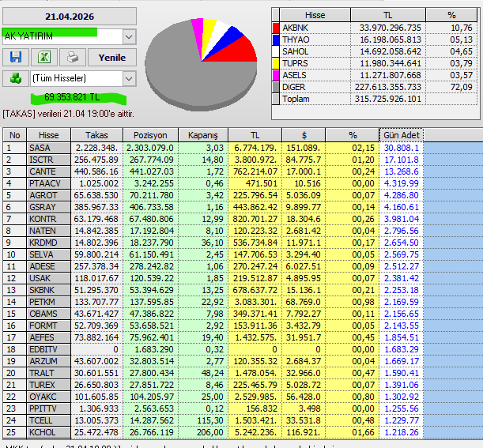Click AKBNK value 33.970.296.735
This screenshot has height=448, width=483.
point(390,28)
